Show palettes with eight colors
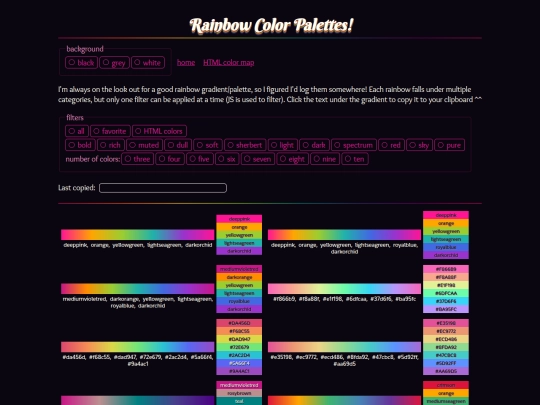Image resolution: width=540 pixels, height=405 pixels. tap(292, 159)
